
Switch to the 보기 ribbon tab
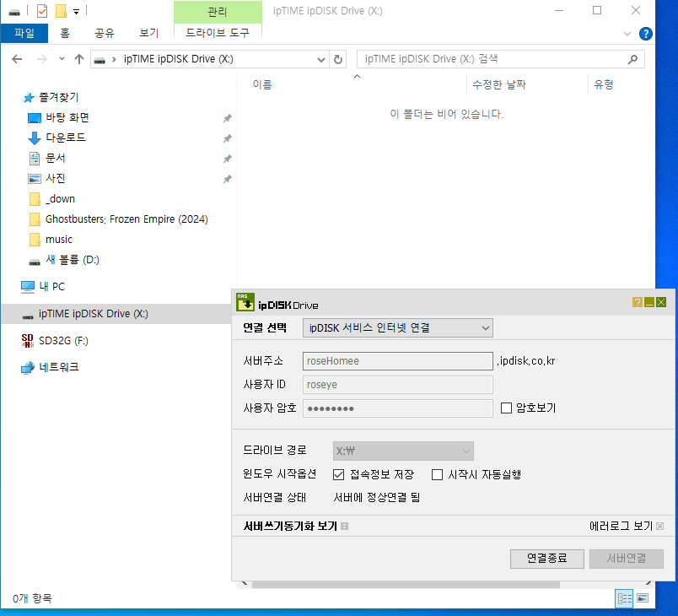point(149,33)
